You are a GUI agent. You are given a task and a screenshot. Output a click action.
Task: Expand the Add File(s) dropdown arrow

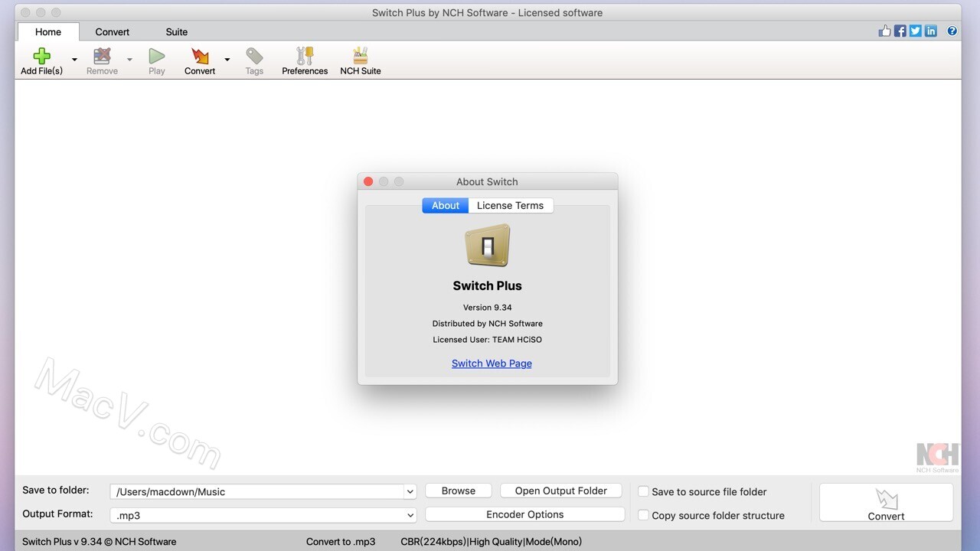tap(74, 60)
